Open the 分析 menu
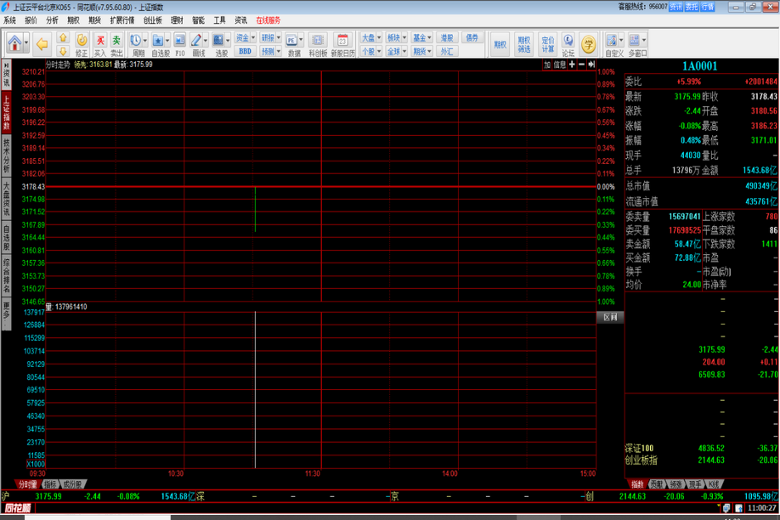The image size is (780, 520). (x=52, y=20)
